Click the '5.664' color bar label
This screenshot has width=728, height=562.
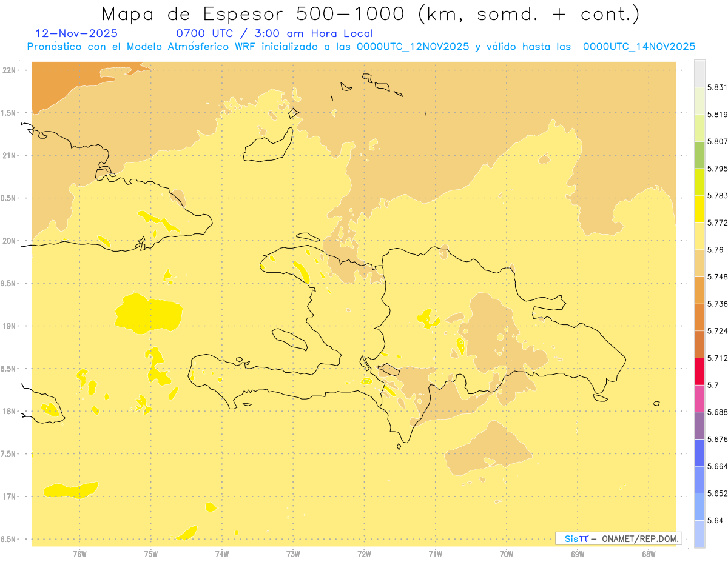[717, 466]
